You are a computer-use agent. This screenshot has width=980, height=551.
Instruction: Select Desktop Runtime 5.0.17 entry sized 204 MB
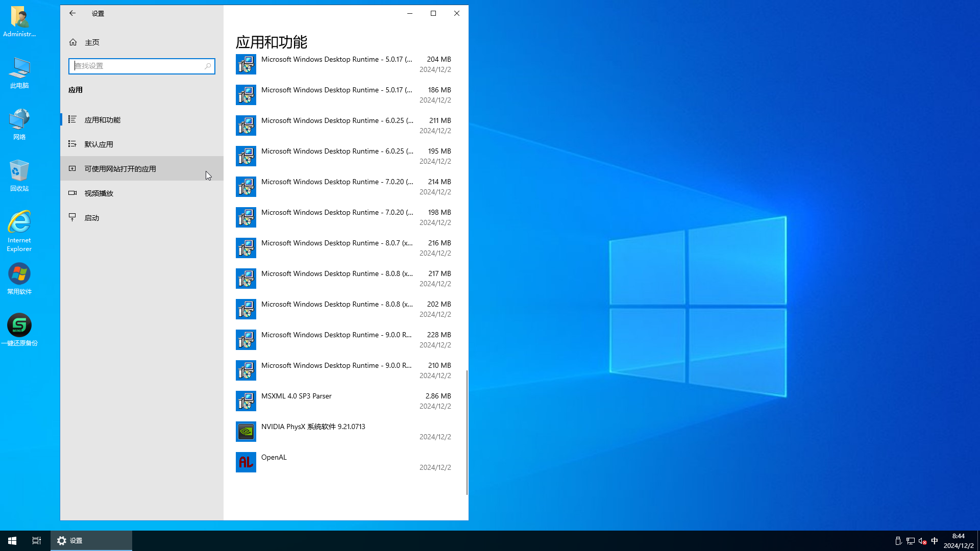(x=344, y=64)
